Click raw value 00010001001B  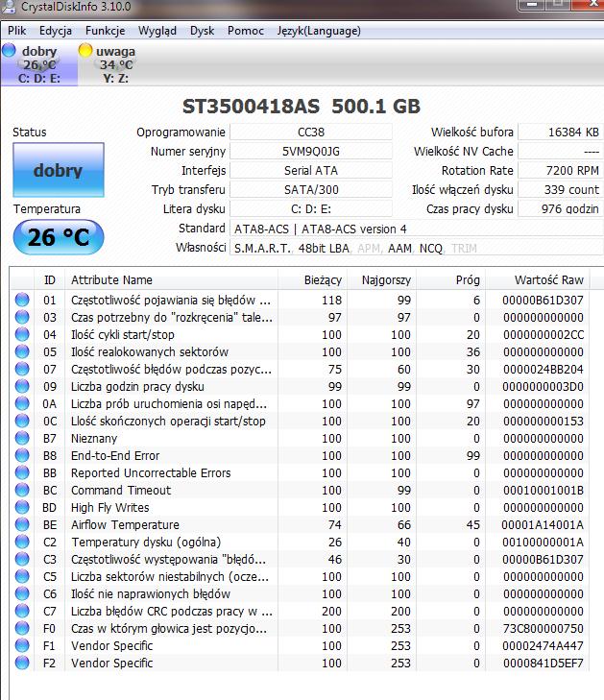click(543, 490)
